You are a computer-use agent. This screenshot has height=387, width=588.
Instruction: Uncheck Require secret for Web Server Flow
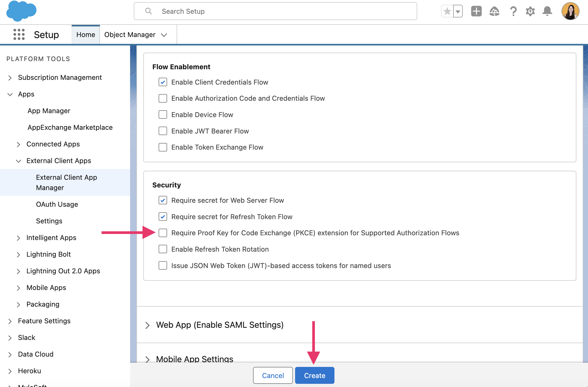pyautogui.click(x=163, y=200)
